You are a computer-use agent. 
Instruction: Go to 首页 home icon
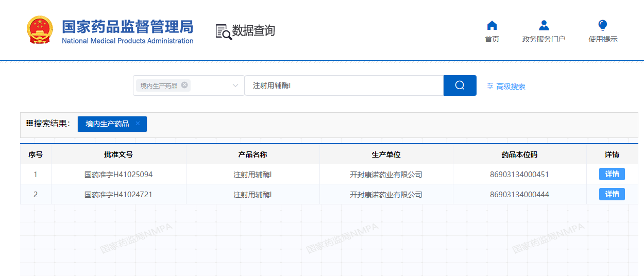tap(492, 25)
